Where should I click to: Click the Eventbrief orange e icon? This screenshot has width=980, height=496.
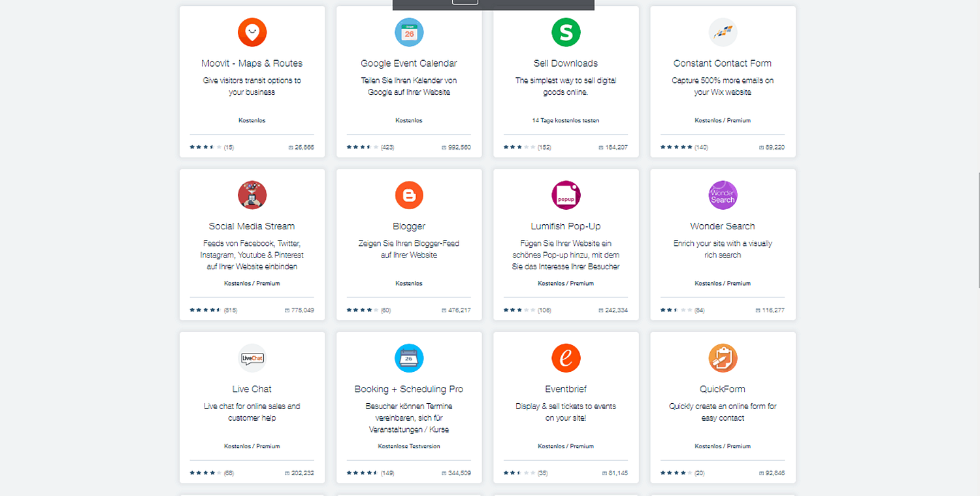point(566,358)
